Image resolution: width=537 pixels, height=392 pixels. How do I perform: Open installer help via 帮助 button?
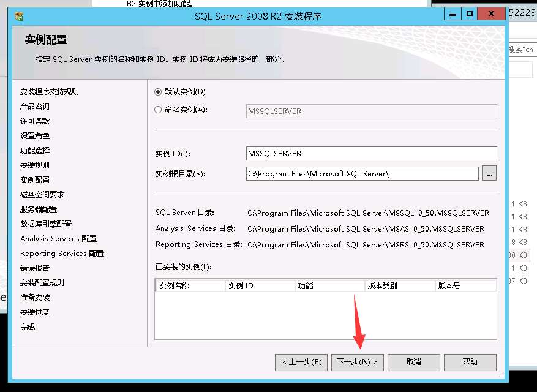coord(470,362)
